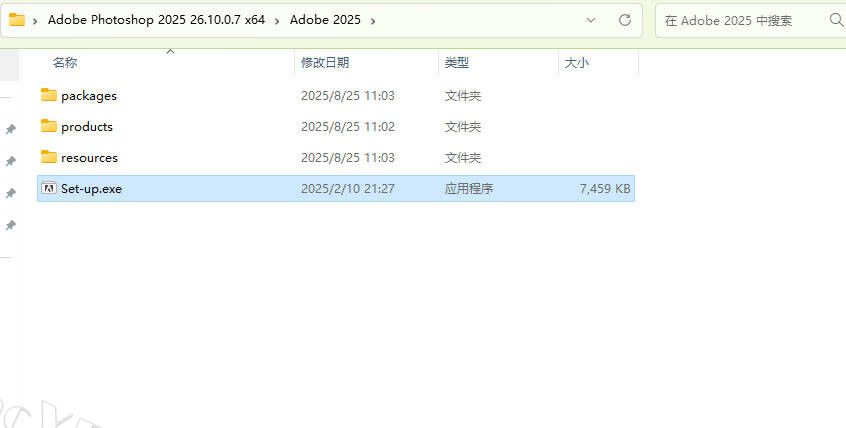This screenshot has height=428, width=846.
Task: Click the 7,459 KB size value
Action: pos(605,188)
